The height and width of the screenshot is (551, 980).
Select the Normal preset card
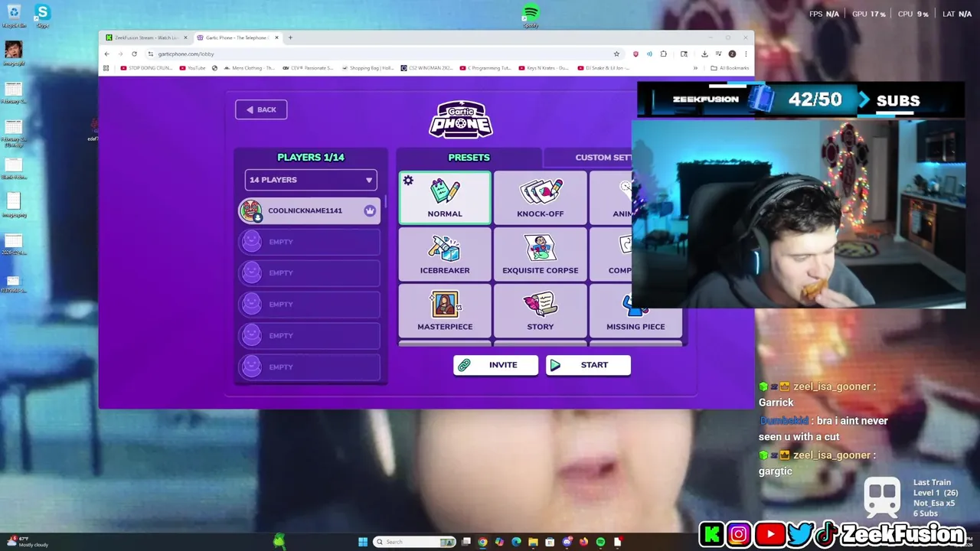[445, 198]
